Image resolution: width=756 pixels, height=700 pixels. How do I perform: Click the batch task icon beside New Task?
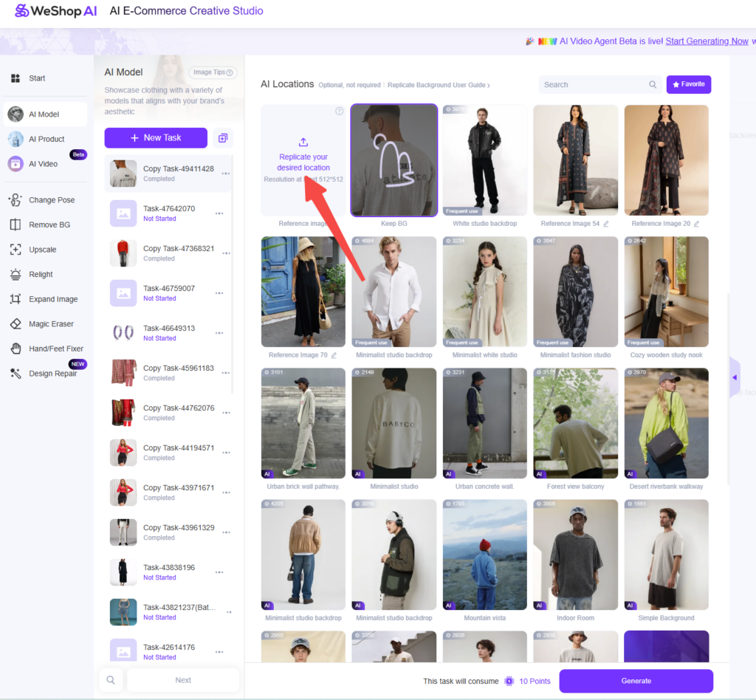[222, 138]
